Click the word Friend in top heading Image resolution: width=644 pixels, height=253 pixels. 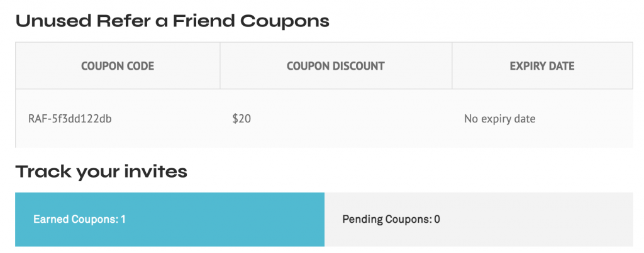(x=204, y=21)
